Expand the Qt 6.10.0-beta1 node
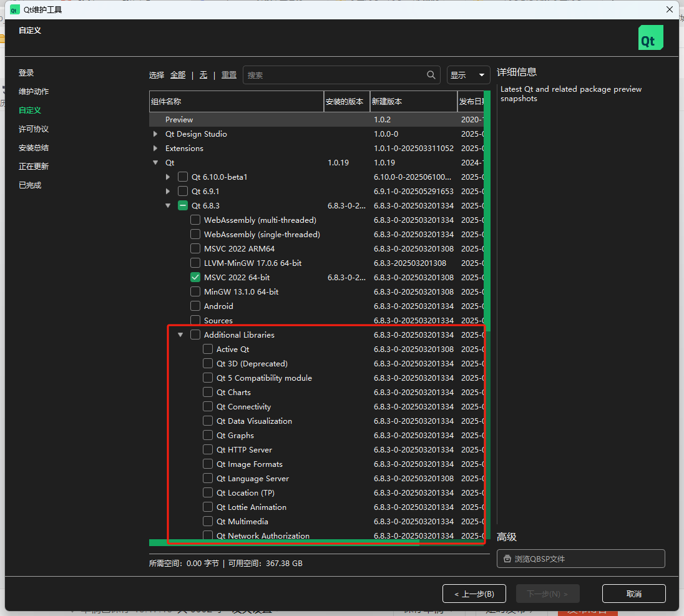 pos(168,177)
